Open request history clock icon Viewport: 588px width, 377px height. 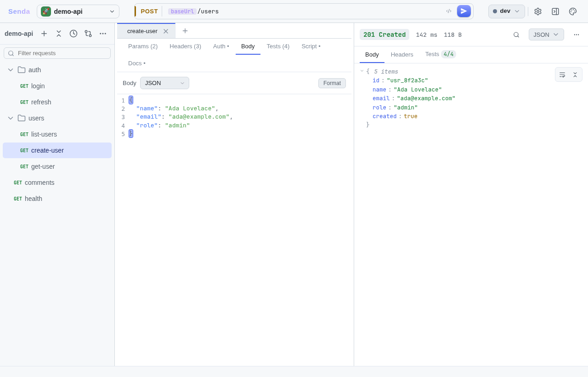pos(73,34)
